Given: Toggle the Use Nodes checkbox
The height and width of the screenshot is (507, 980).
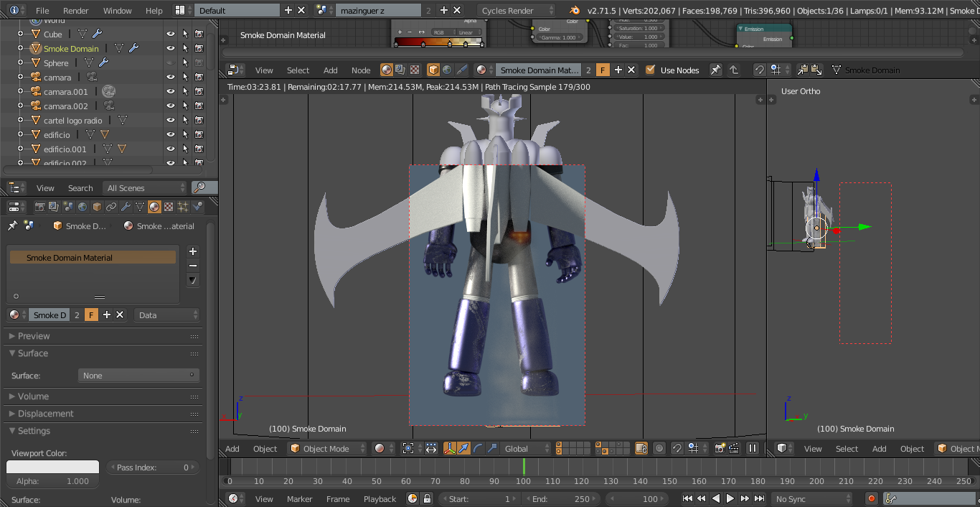Looking at the screenshot, I should click(650, 70).
